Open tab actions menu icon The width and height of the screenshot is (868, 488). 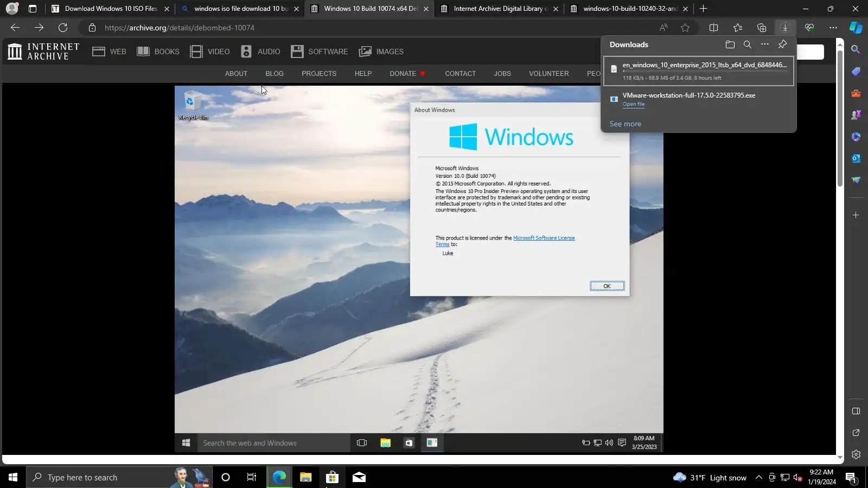click(x=33, y=9)
